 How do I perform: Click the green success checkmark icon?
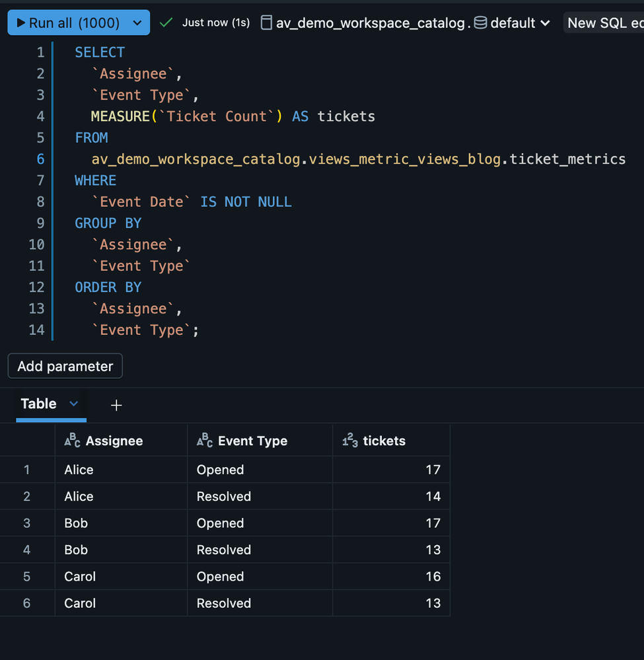pos(165,22)
